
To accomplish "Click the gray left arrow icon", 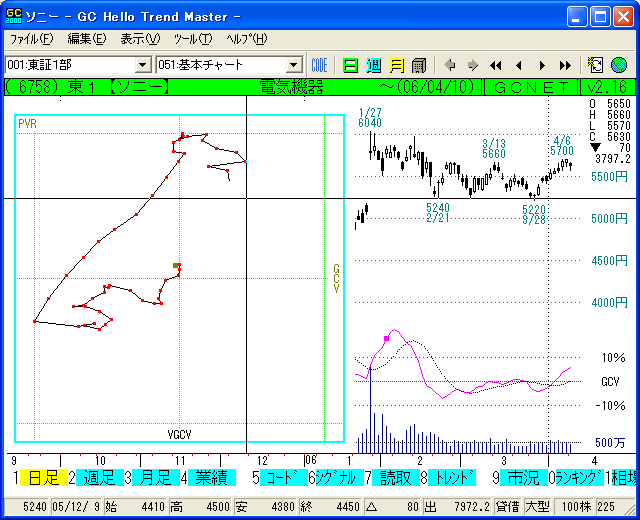I will tap(450, 65).
